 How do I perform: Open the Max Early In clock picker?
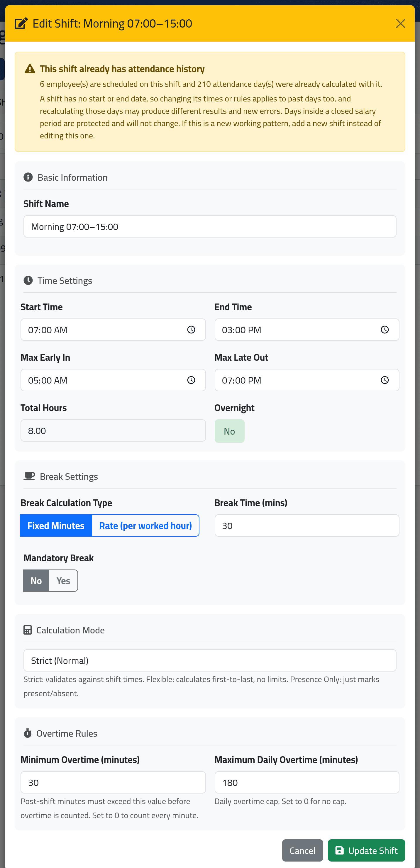pos(191,380)
